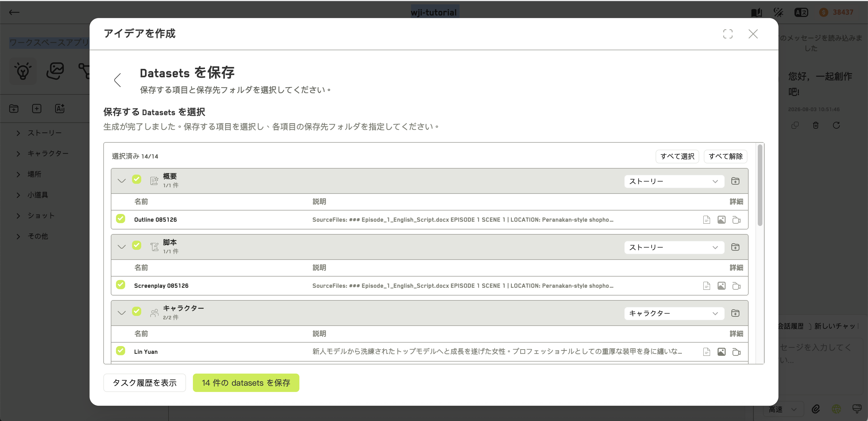Image resolution: width=868 pixels, height=421 pixels.
Task: Expand 場所 in the sidebar tree
Action: (18, 175)
